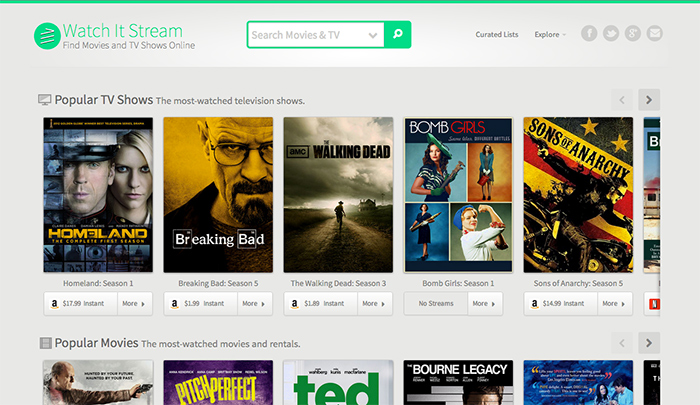The height and width of the screenshot is (405, 700).
Task: Click the No Streams button for Bomb Girls
Action: tap(436, 304)
